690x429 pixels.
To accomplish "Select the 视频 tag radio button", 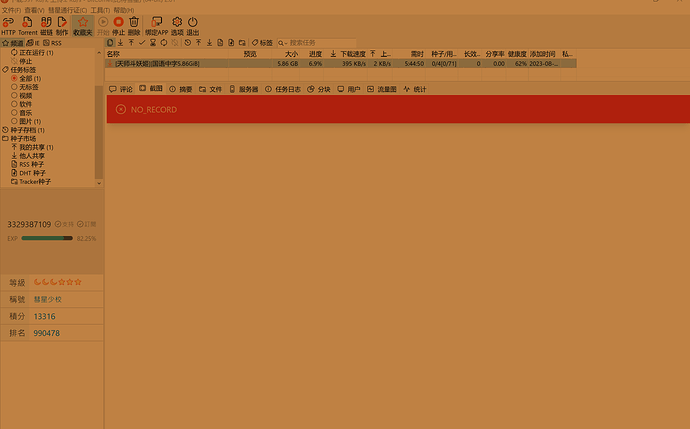I will (15, 95).
